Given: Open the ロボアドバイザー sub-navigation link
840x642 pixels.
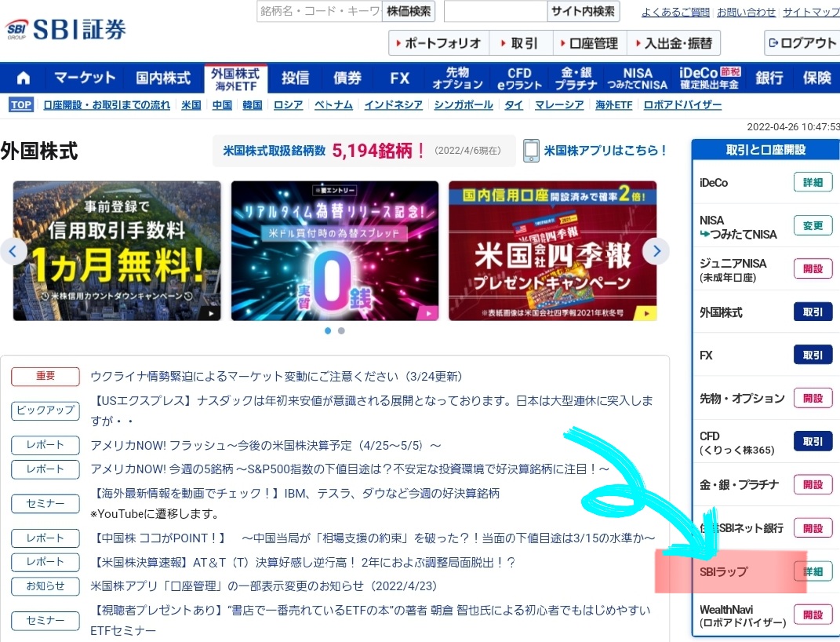Looking at the screenshot, I should coord(682,105).
